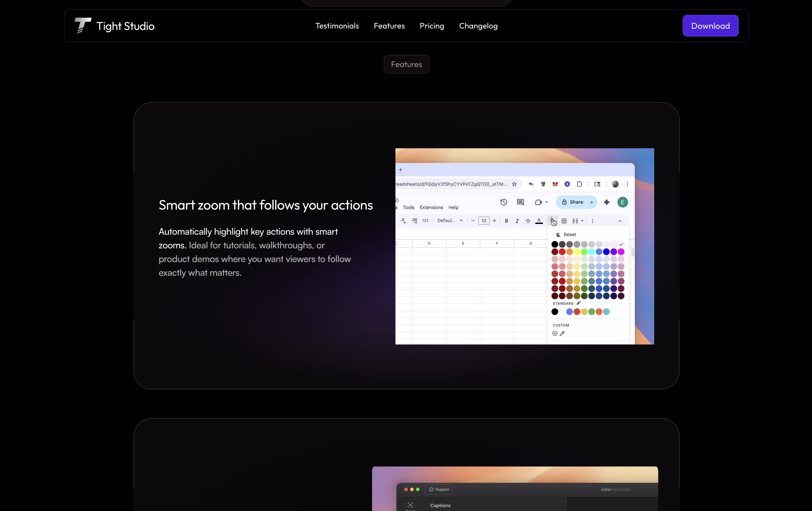Open the comments icon in Sheets

(520, 202)
